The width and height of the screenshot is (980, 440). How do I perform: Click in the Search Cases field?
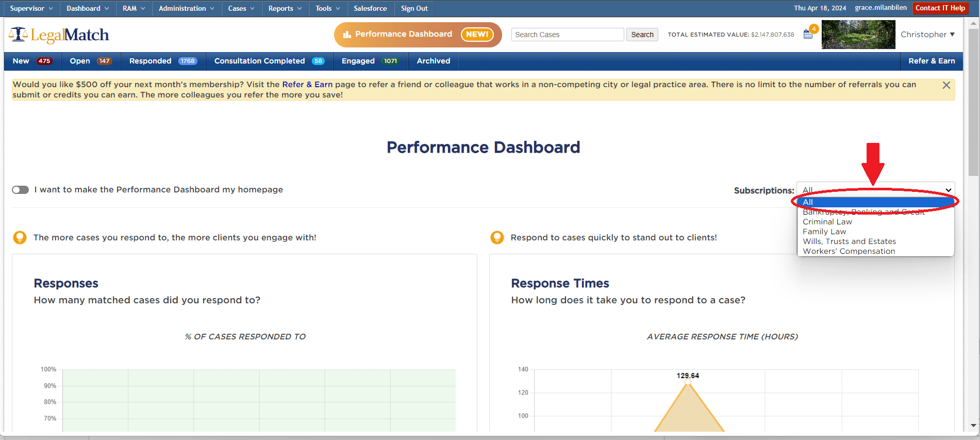567,35
